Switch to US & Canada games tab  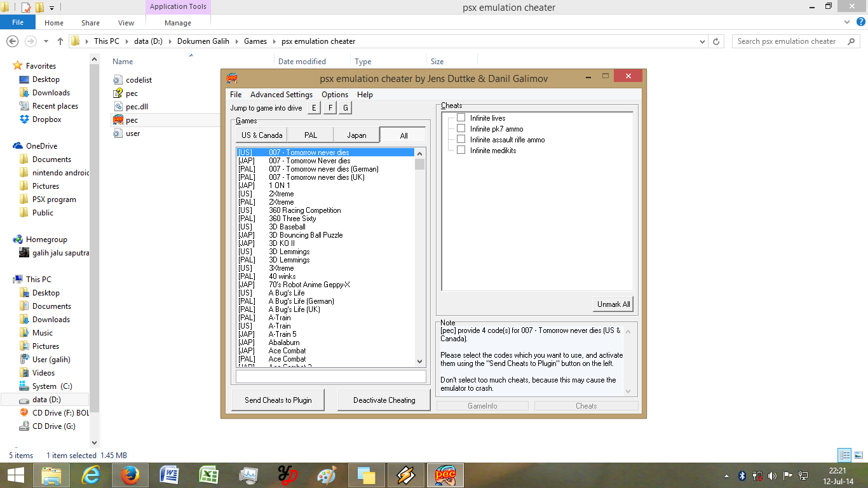coord(262,135)
